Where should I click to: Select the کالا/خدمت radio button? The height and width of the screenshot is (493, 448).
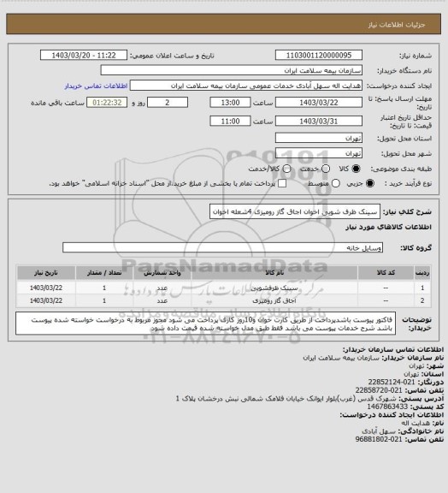pos(286,169)
